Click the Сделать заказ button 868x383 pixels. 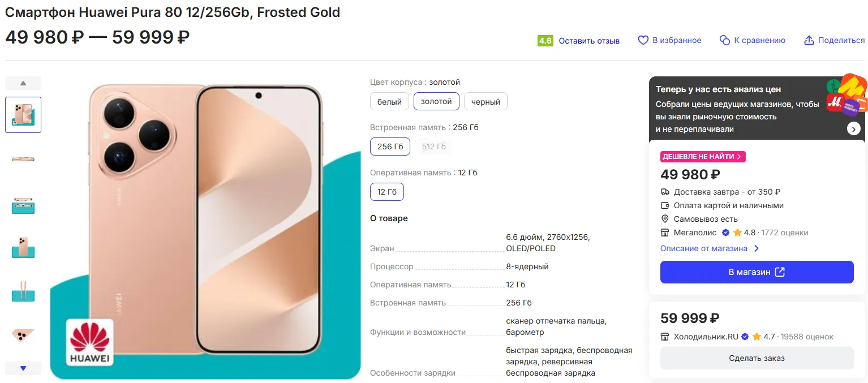pyautogui.click(x=757, y=358)
